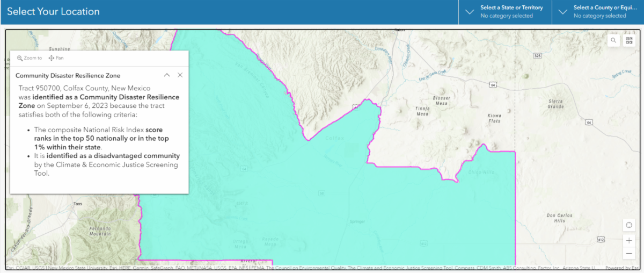Zoom out with the minus button

click(628, 253)
